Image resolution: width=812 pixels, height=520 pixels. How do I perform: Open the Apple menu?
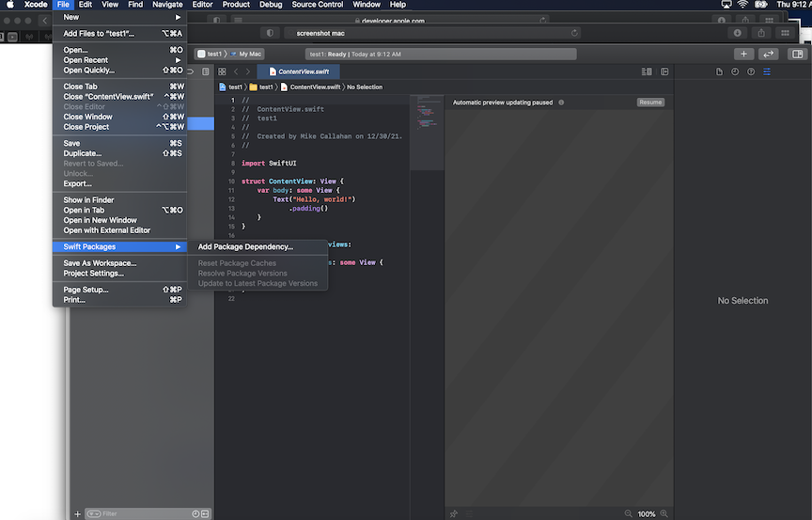click(10, 5)
